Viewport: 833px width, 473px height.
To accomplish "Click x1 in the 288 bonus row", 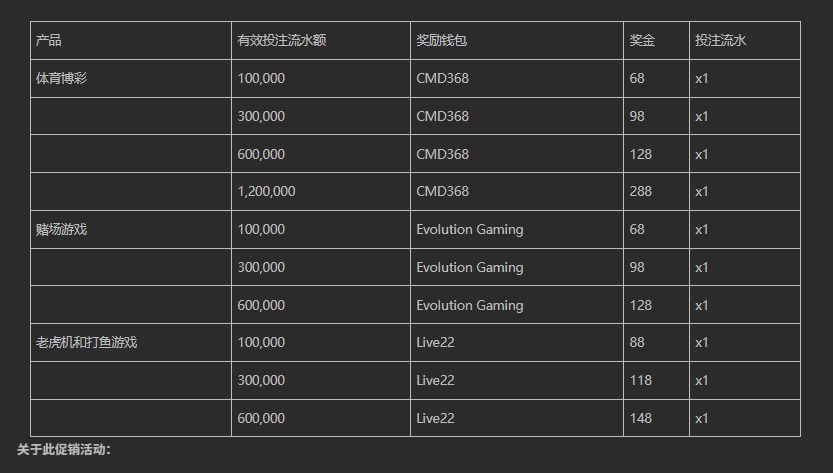I will (x=702, y=191).
